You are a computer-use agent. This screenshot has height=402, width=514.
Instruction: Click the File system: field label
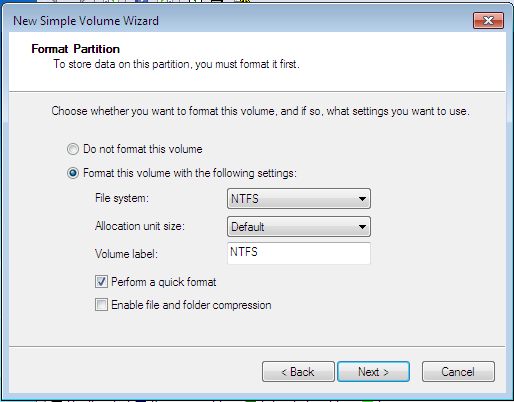[122, 198]
